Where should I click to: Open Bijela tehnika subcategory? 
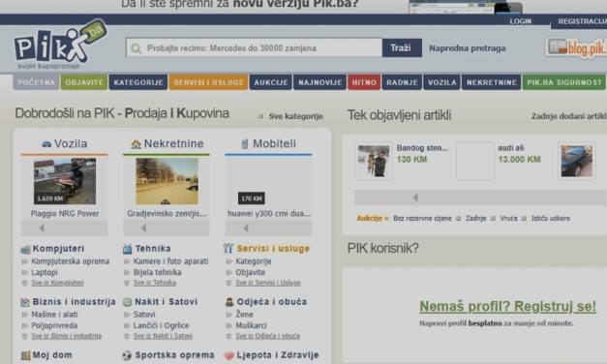point(157,272)
